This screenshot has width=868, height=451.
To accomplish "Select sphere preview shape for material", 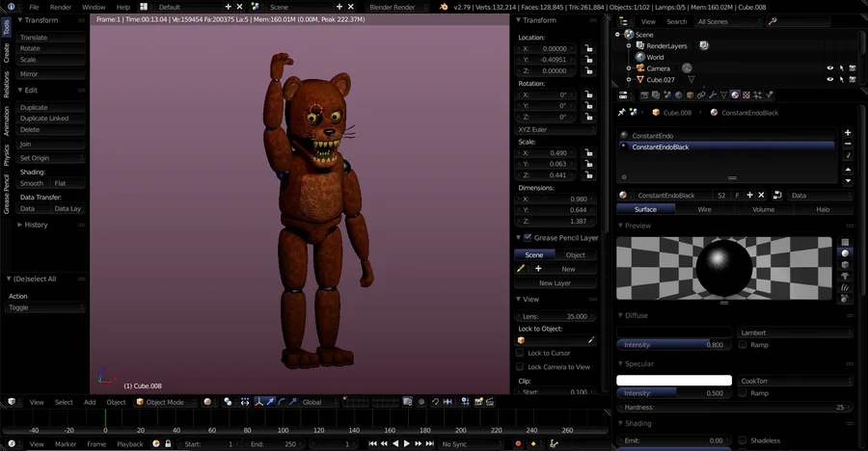I will (x=845, y=253).
